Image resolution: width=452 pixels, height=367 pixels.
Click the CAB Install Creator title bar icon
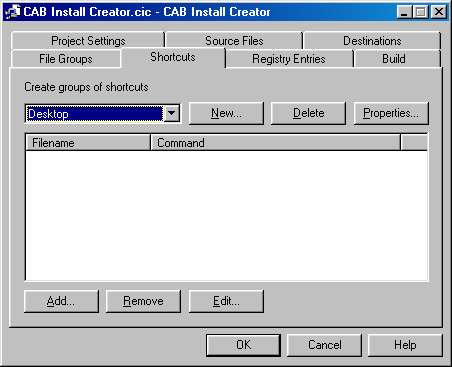[13, 12]
